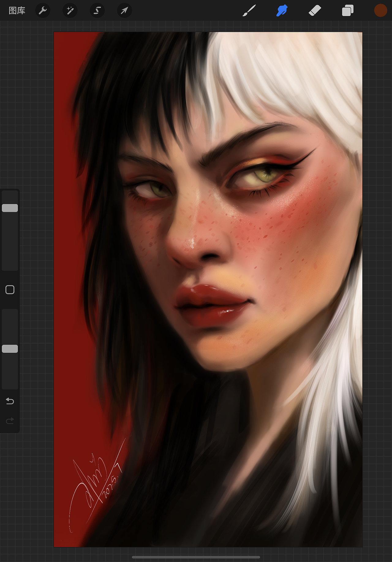This screenshot has width=392, height=562.
Task: Open the Gallery (图库) button
Action: [x=17, y=11]
